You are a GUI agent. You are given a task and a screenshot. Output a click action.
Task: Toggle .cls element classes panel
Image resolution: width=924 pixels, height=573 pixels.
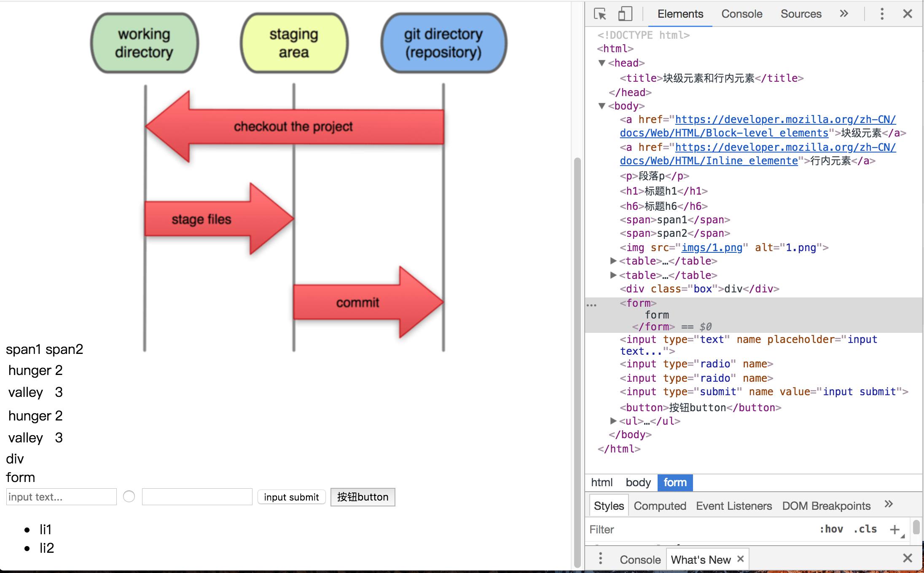point(865,529)
